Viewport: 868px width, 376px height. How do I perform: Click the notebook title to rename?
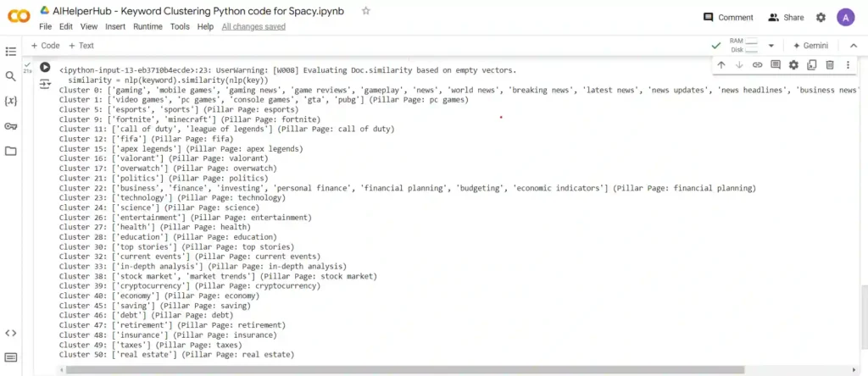[198, 11]
